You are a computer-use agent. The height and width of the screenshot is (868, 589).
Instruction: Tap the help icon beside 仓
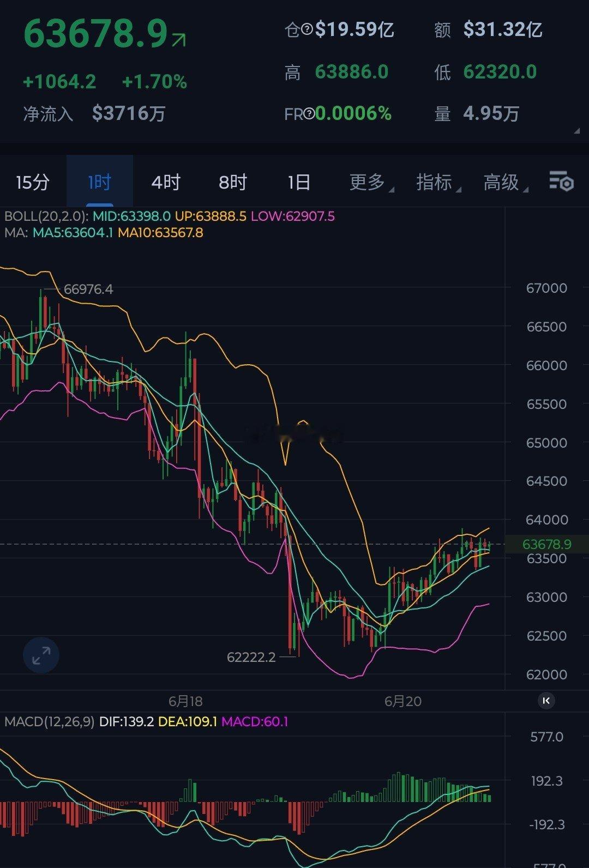click(307, 30)
